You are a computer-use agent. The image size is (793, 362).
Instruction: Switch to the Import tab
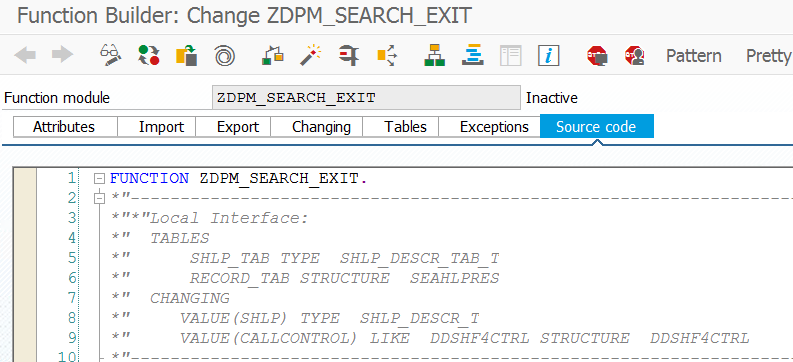click(x=161, y=126)
